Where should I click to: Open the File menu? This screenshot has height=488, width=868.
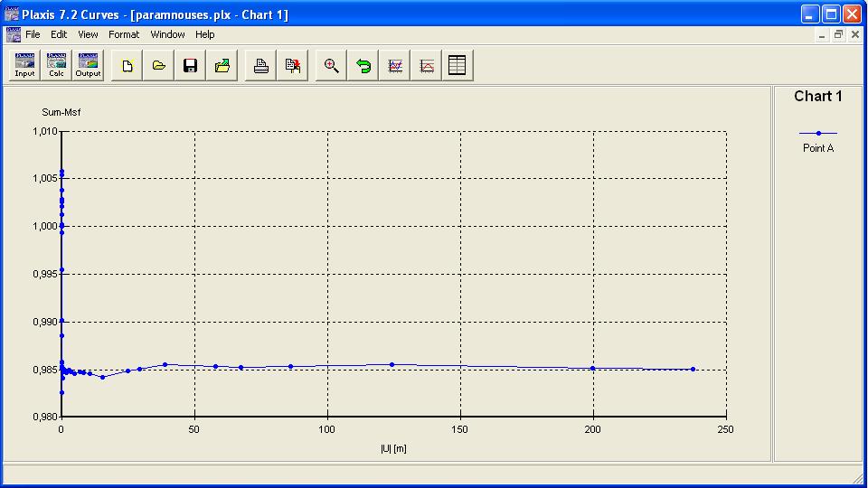[x=33, y=34]
